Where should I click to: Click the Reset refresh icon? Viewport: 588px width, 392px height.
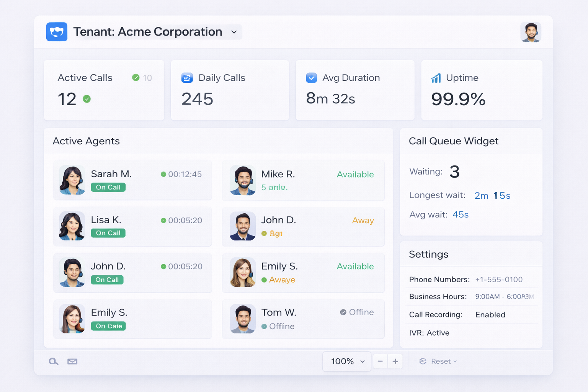pos(423,361)
